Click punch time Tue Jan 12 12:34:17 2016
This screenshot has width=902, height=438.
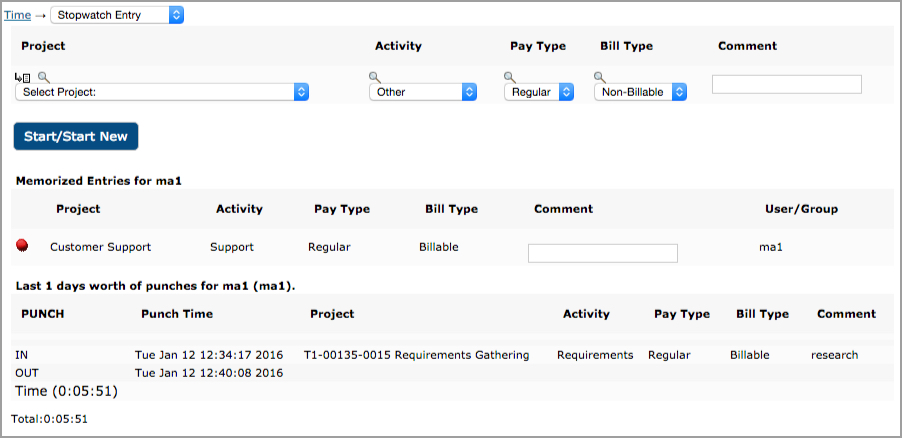tap(209, 355)
